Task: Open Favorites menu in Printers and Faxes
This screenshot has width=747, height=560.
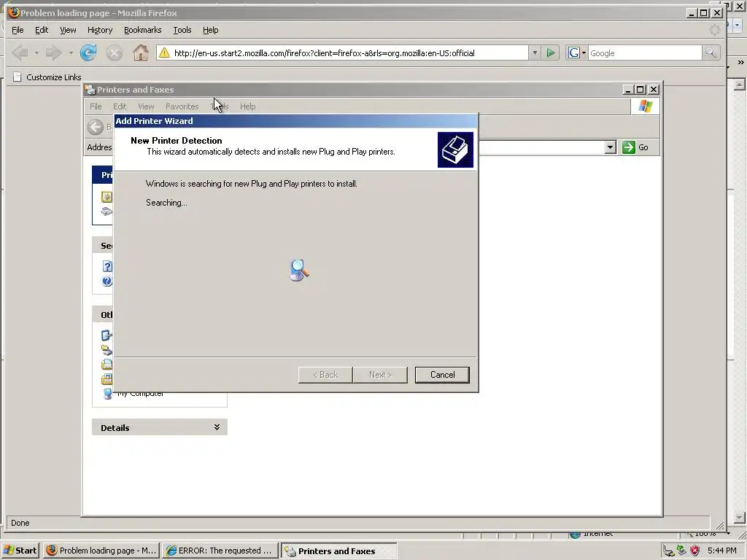Action: coord(182,106)
